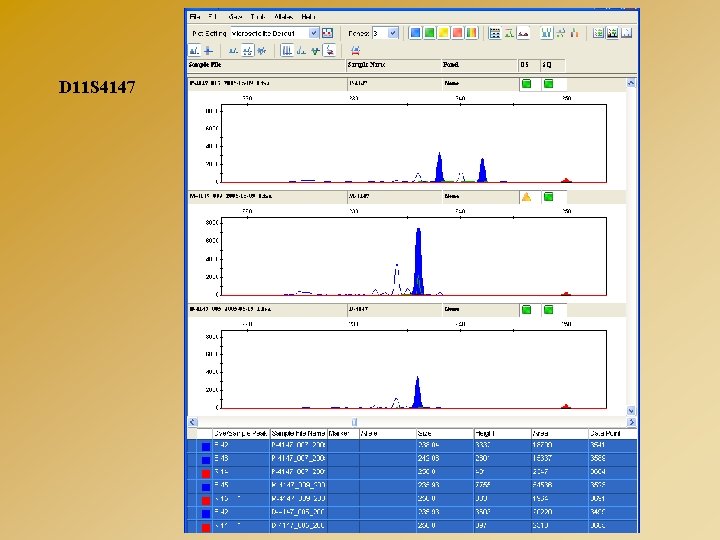Click the Sample Name column header
This screenshot has height=540, width=720.
(394, 65)
